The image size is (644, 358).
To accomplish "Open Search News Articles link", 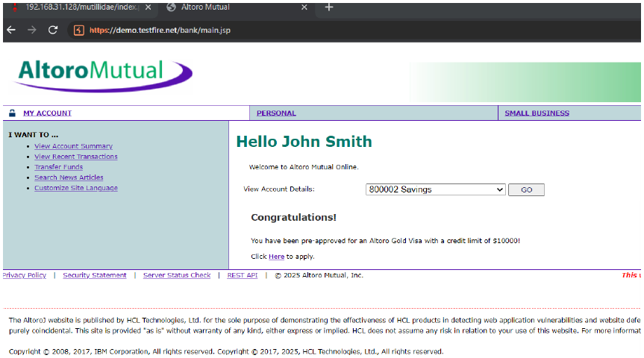I will (x=69, y=178).
